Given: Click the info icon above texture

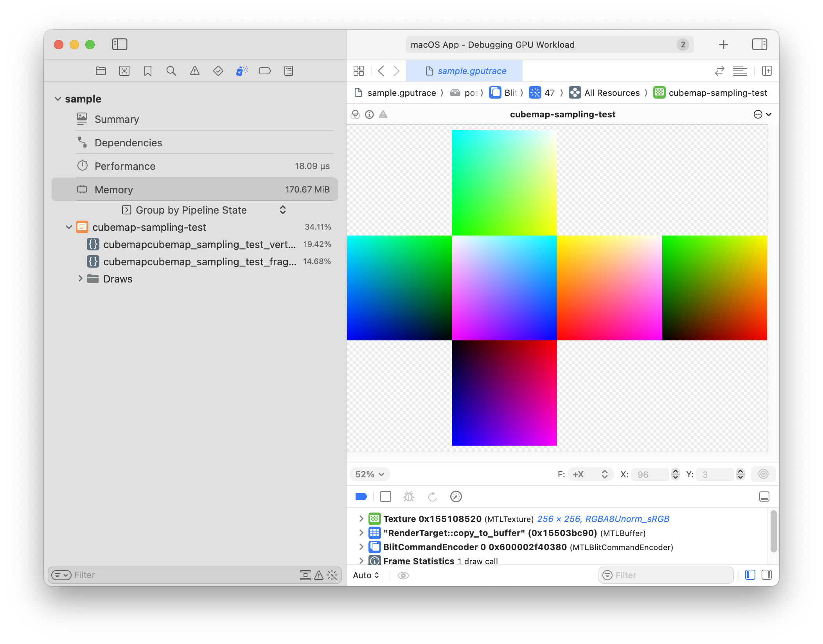Looking at the screenshot, I should [x=369, y=114].
